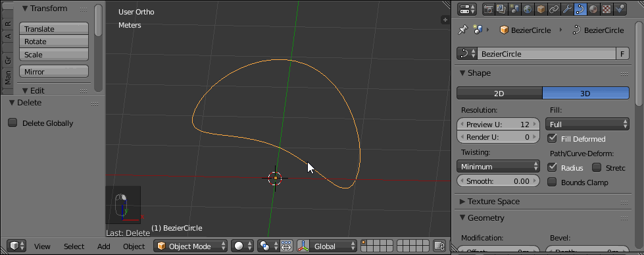Viewport: 644px width, 255px height.
Task: Open the Object properties cube tab
Action: [540, 9]
